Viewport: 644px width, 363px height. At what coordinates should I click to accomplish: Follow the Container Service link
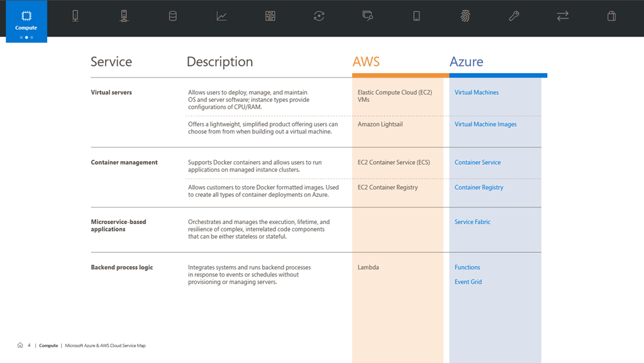point(477,162)
